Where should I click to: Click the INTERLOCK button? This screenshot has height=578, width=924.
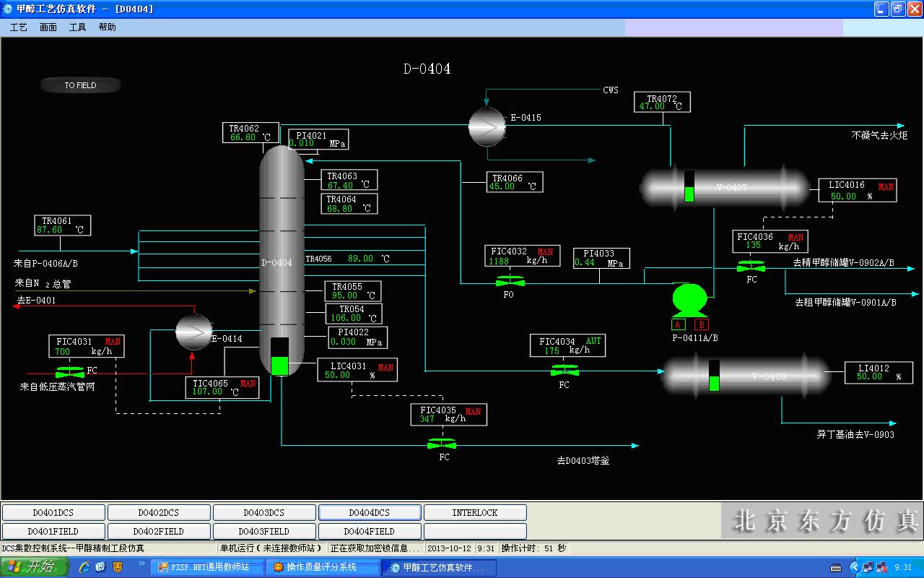tap(474, 513)
